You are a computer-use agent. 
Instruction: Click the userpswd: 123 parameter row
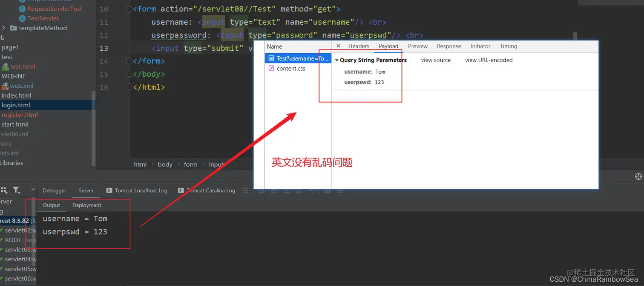tap(364, 82)
